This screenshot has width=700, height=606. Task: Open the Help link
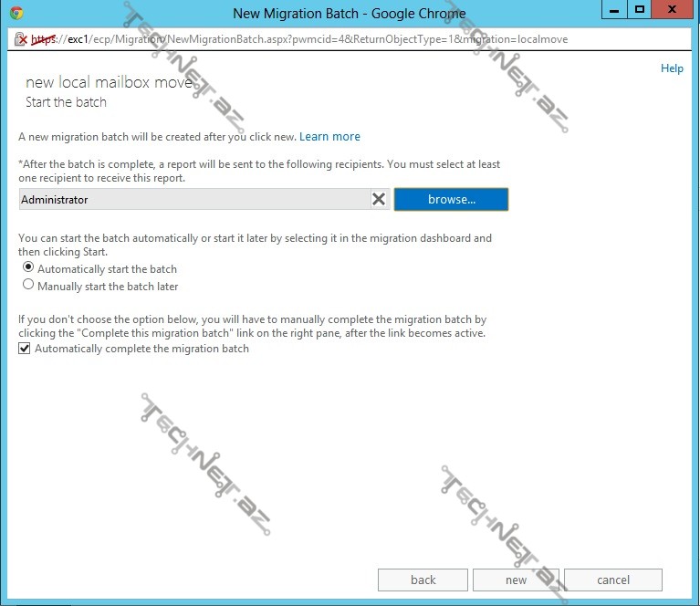[x=672, y=68]
